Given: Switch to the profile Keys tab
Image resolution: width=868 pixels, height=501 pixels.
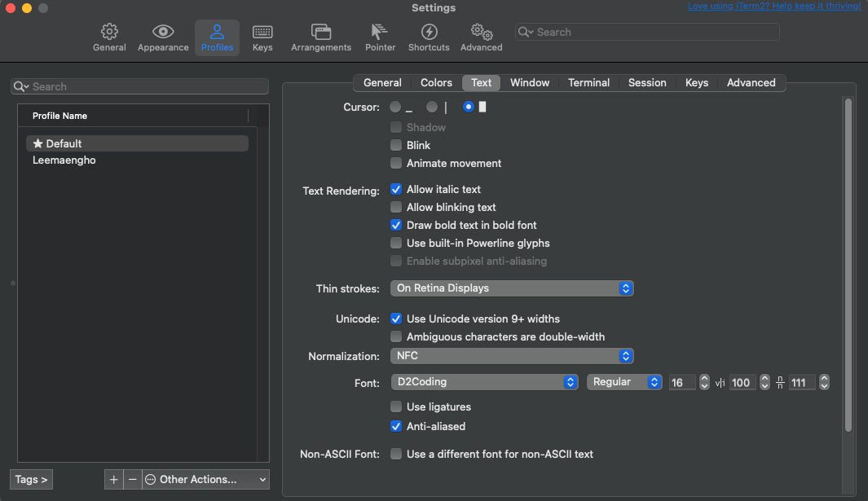Looking at the screenshot, I should pyautogui.click(x=696, y=82).
